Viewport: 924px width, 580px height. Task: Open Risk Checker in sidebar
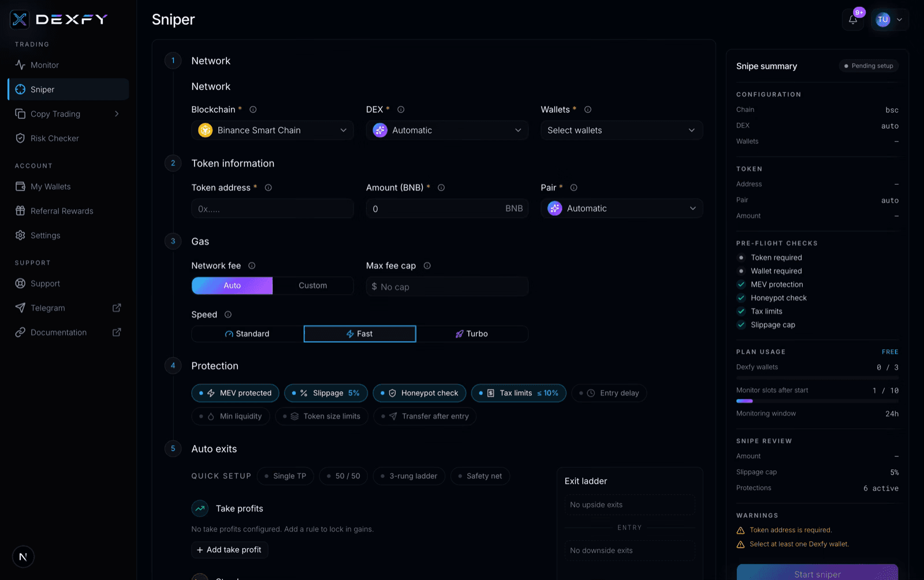[x=69, y=139]
